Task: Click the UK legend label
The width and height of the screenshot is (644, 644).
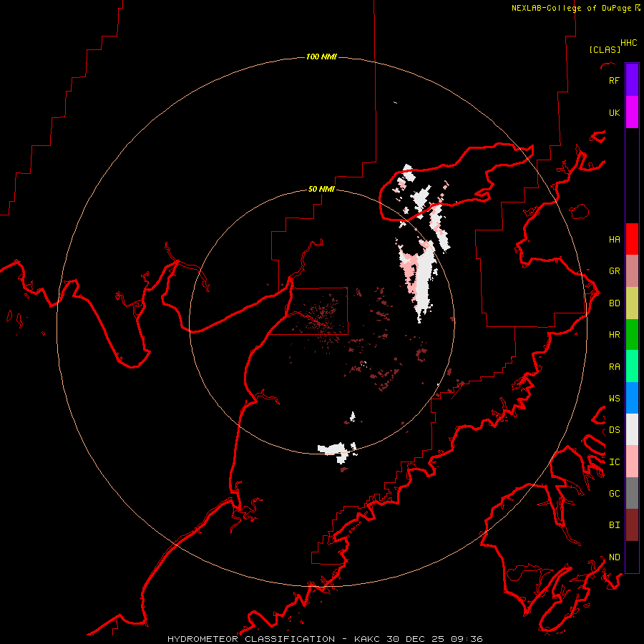Action: 614,112
